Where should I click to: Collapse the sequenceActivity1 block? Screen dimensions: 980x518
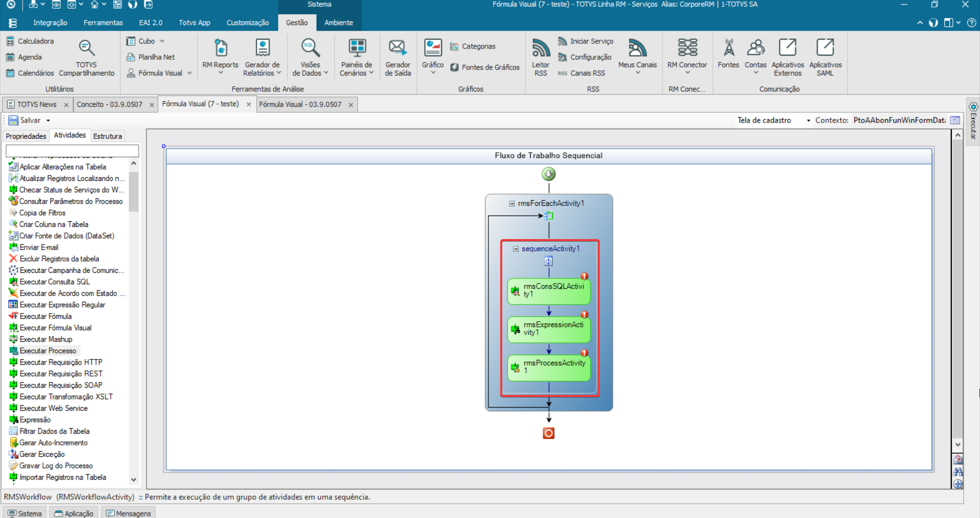[516, 249]
